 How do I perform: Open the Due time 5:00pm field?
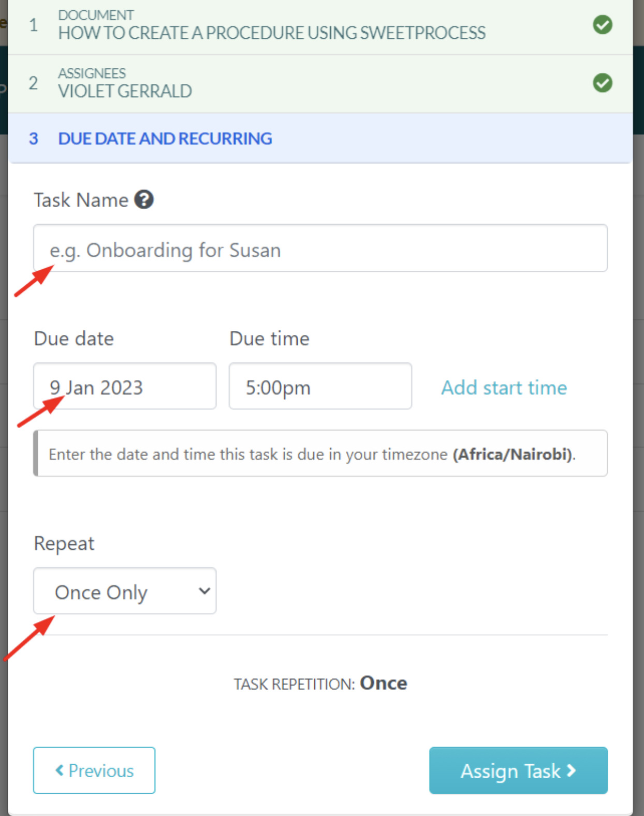click(320, 386)
